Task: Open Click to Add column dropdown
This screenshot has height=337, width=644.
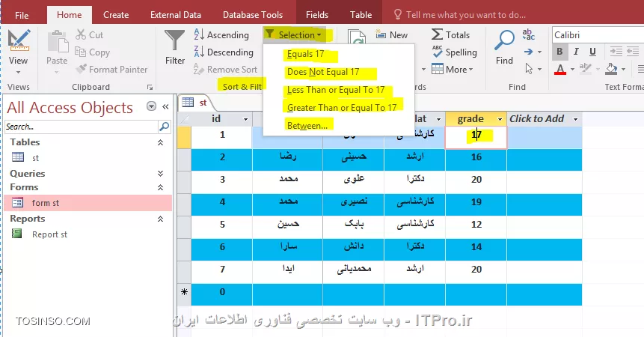Action: [575, 119]
